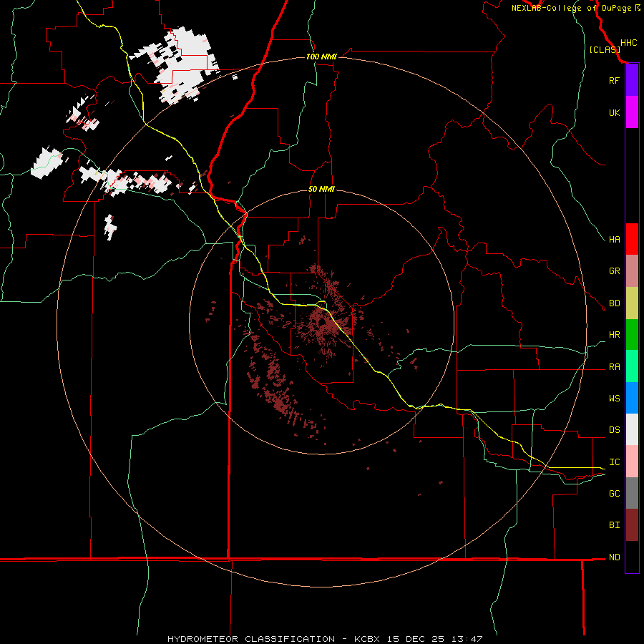This screenshot has width=644, height=644.
Task: Click the HR green legend swatch
Action: 632,335
